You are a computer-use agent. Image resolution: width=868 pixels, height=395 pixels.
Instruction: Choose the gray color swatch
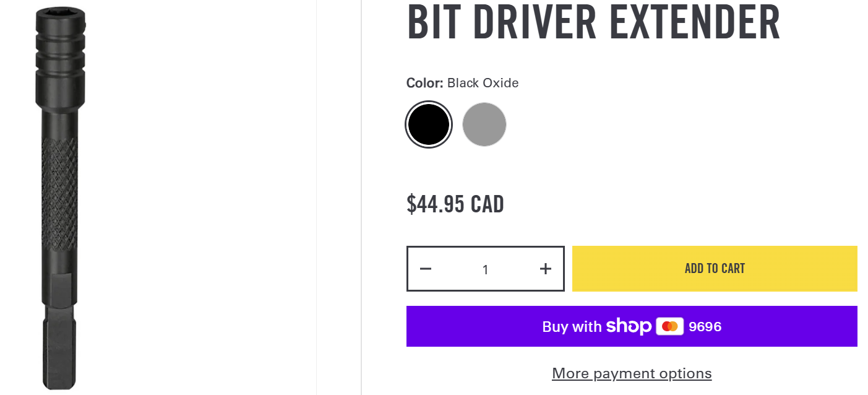(484, 124)
